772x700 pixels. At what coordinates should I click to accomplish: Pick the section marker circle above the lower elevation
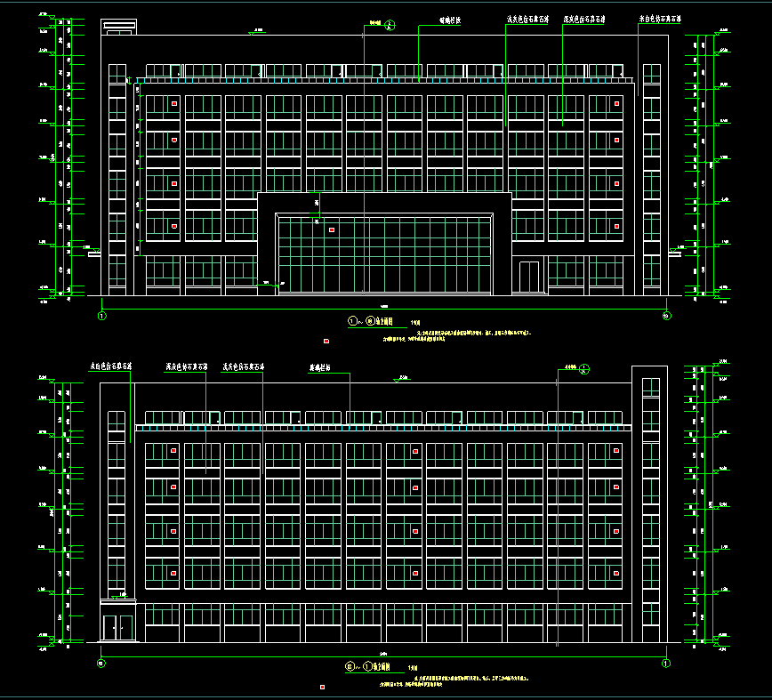584,367
